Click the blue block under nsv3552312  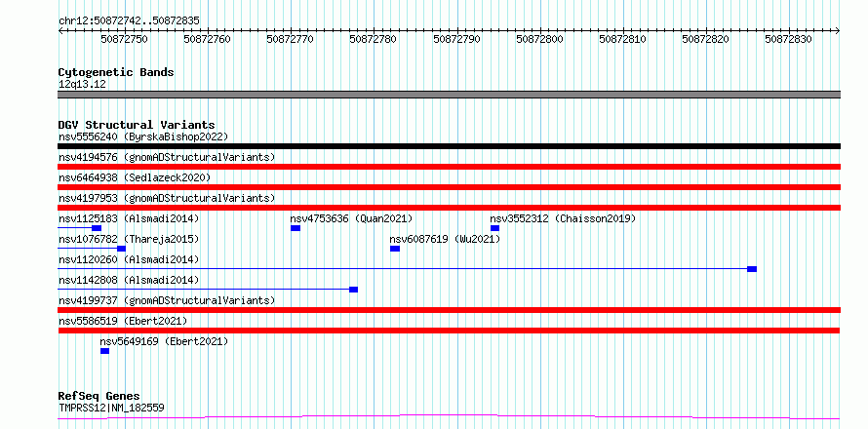(x=494, y=228)
